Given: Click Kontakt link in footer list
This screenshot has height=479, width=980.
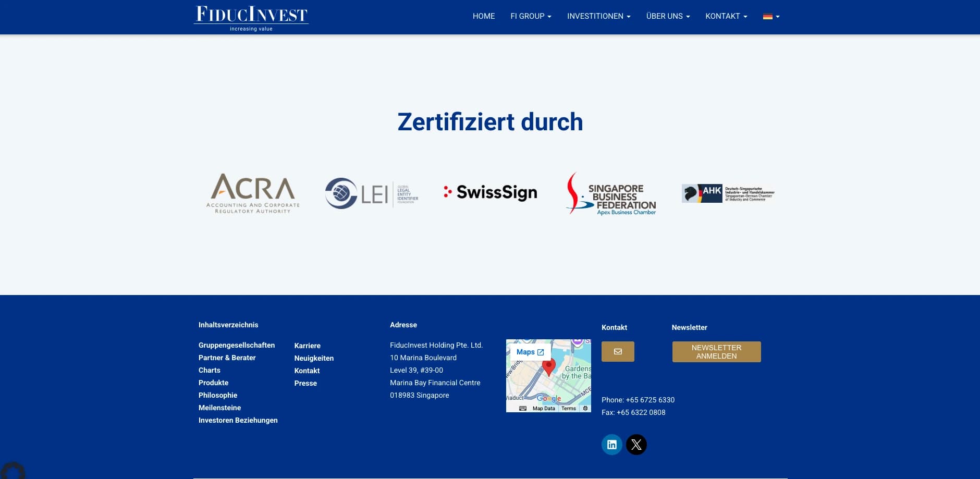Looking at the screenshot, I should (307, 371).
